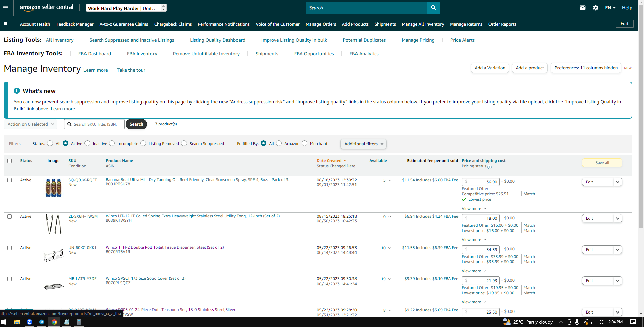The image size is (644, 327).
Task: Check the box for 2L-SX6H-TW5M row
Action: tap(10, 217)
